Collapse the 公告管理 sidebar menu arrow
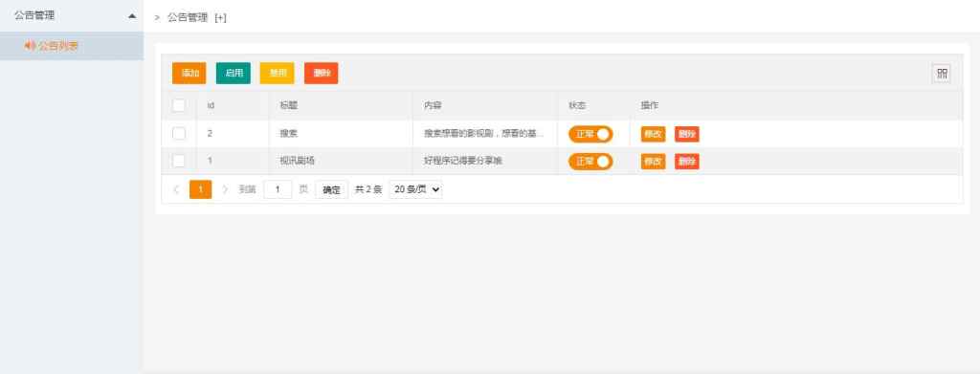Image resolution: width=980 pixels, height=374 pixels. 132,16
